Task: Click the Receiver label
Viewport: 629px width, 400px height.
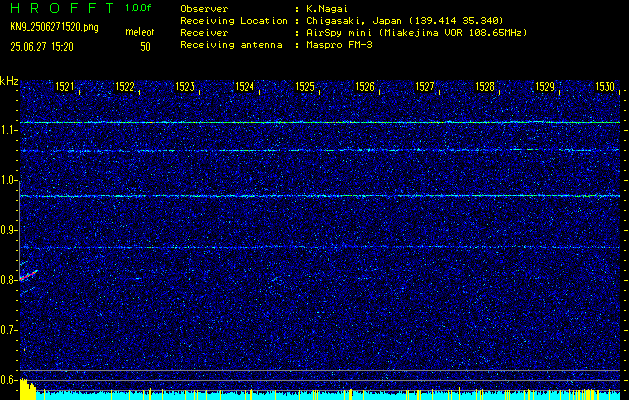Action: click(204, 33)
